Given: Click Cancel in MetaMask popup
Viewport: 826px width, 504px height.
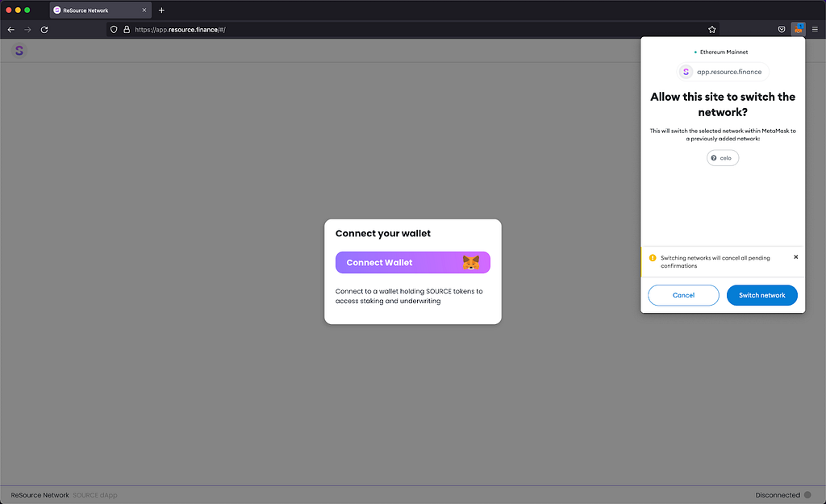Looking at the screenshot, I should [683, 295].
